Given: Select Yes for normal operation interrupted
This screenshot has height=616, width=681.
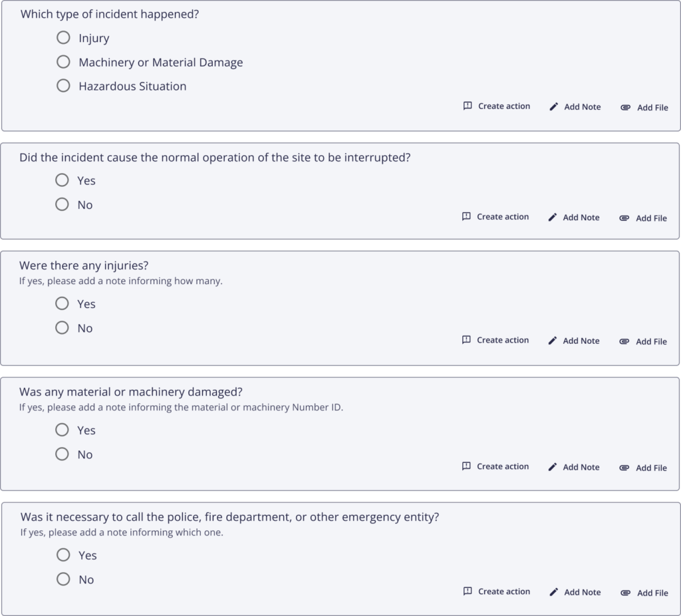Looking at the screenshot, I should 62,180.
